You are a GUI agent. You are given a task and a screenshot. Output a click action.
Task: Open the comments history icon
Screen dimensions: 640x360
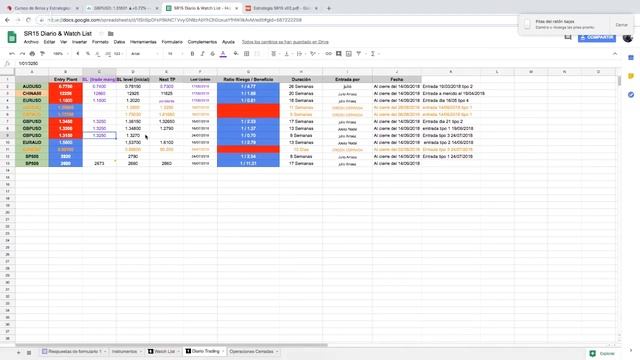[568, 38]
